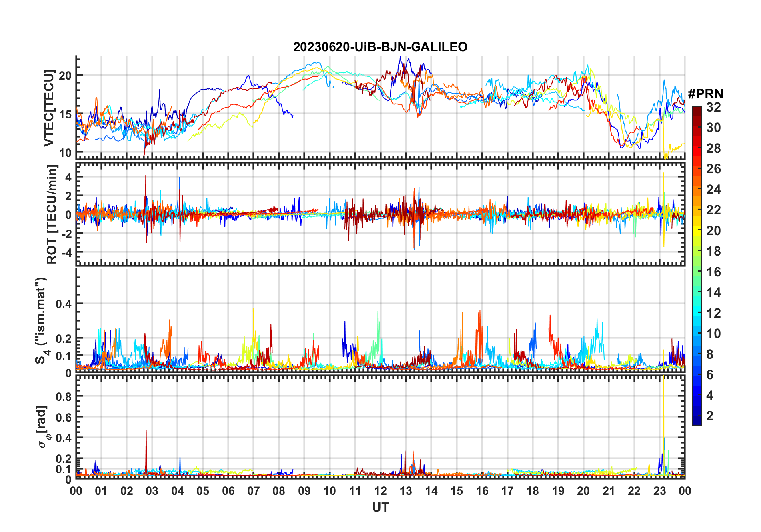
Task: Click the colorbar tick label 16
Action: pos(713,272)
